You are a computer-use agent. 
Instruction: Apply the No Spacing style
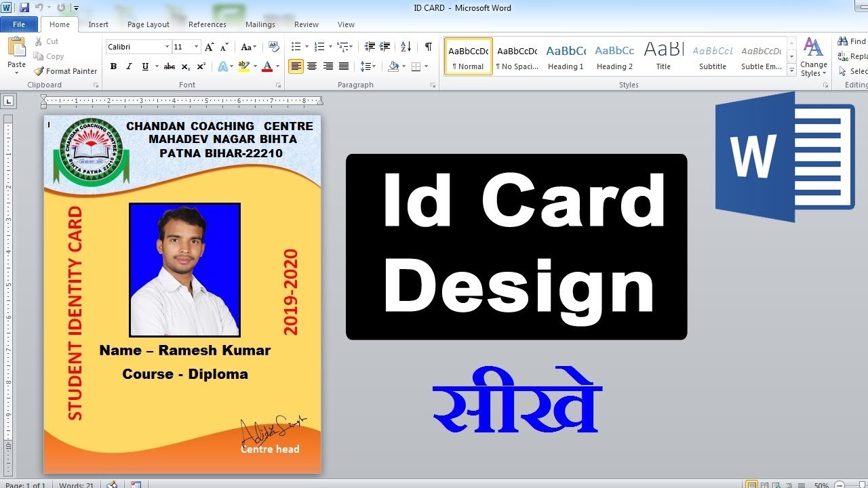517,56
